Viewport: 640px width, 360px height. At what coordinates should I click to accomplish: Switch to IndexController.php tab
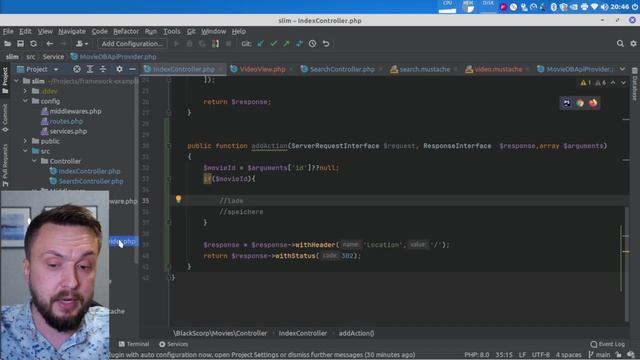184,69
